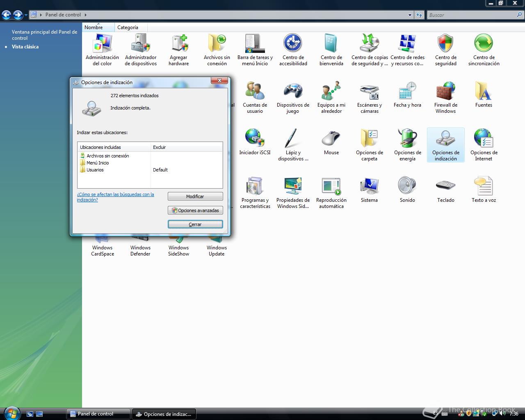This screenshot has width=525, height=420.
Task: Sort by Nombre column header
Action: click(98, 27)
